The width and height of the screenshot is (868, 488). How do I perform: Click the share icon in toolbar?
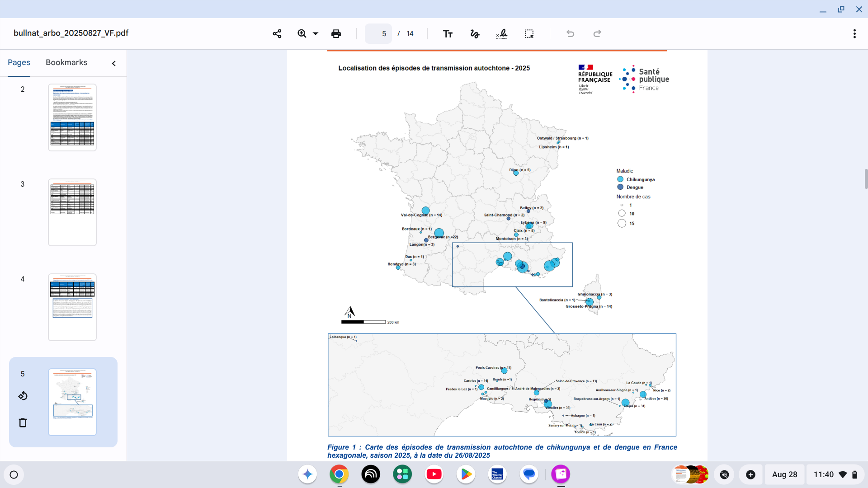click(277, 33)
